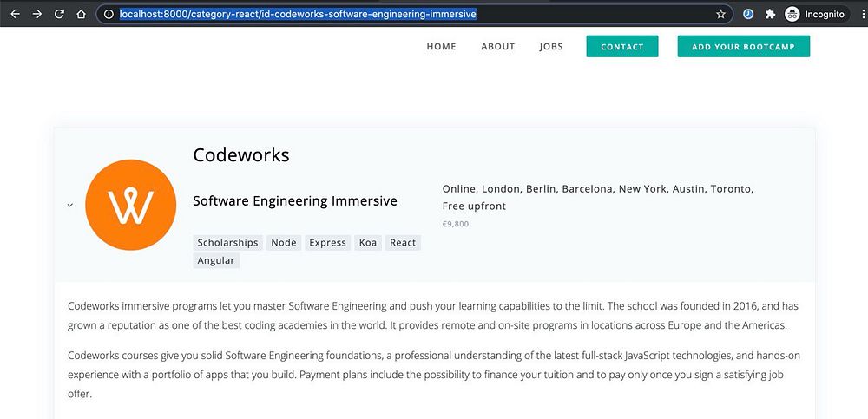Click the CONTACT button
The image size is (868, 419).
(x=622, y=47)
